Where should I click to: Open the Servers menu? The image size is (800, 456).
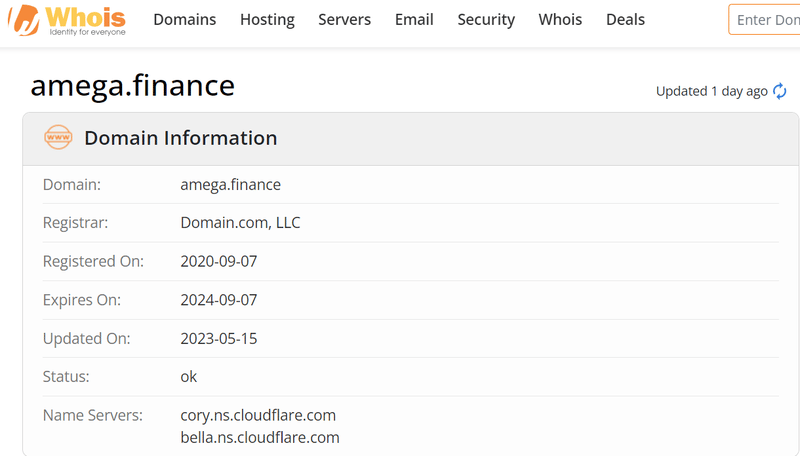click(344, 19)
